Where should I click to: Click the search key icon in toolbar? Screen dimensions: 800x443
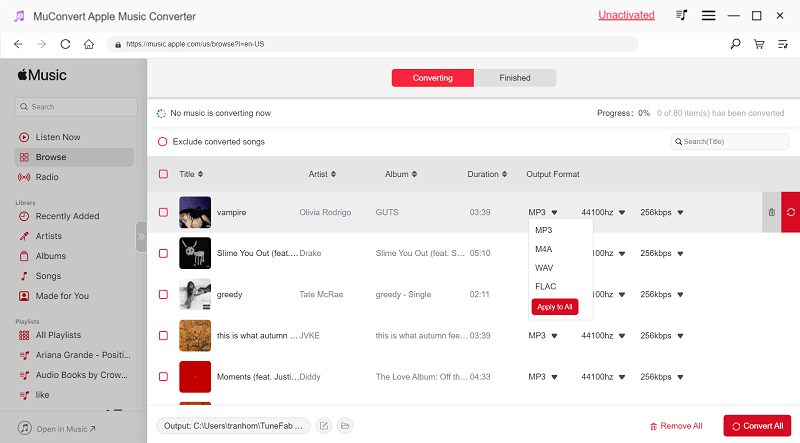point(736,44)
